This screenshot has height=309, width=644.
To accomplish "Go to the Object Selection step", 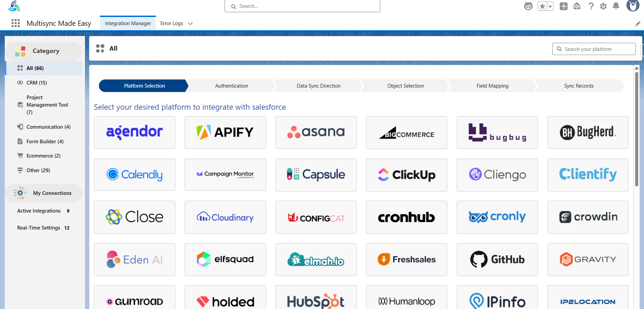I will (405, 86).
